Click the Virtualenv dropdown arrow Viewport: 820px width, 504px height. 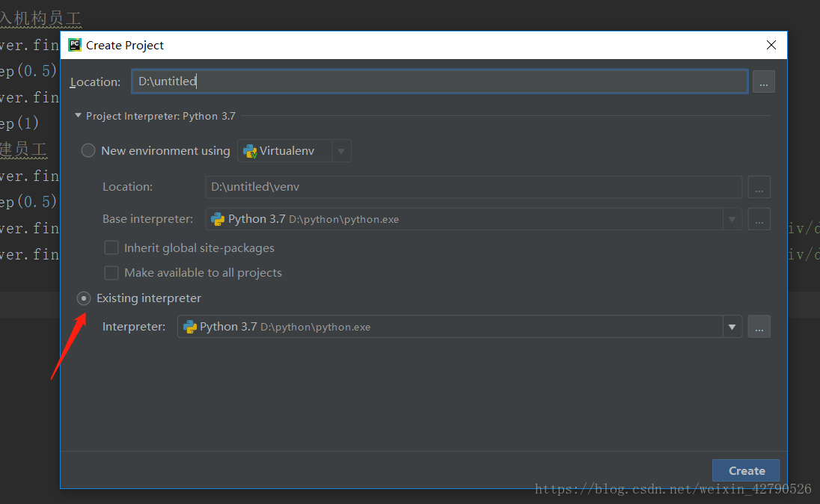(341, 151)
